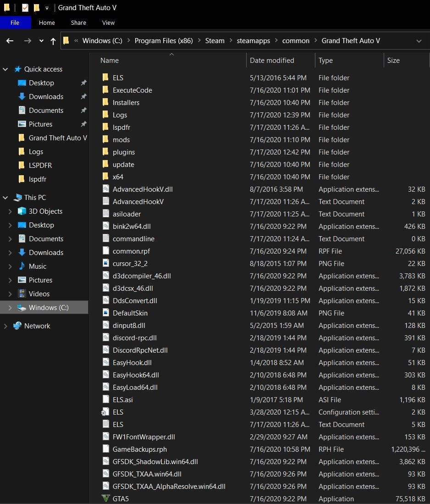Click the Properties quick access toolbar icon
The width and height of the screenshot is (430, 504).
click(25, 7)
